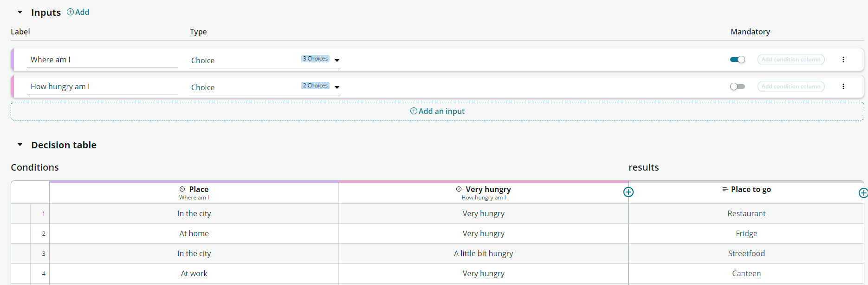The height and width of the screenshot is (285, 868).
Task: Click Add next to the Inputs heading
Action: pos(78,12)
